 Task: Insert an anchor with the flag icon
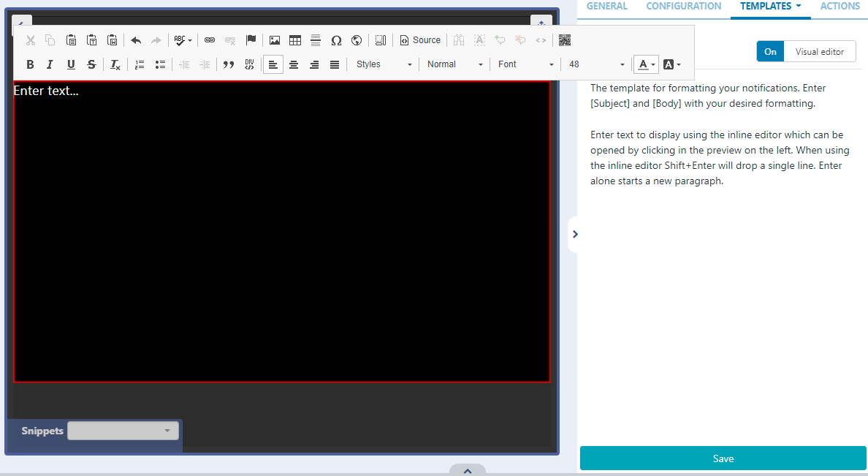(x=251, y=40)
